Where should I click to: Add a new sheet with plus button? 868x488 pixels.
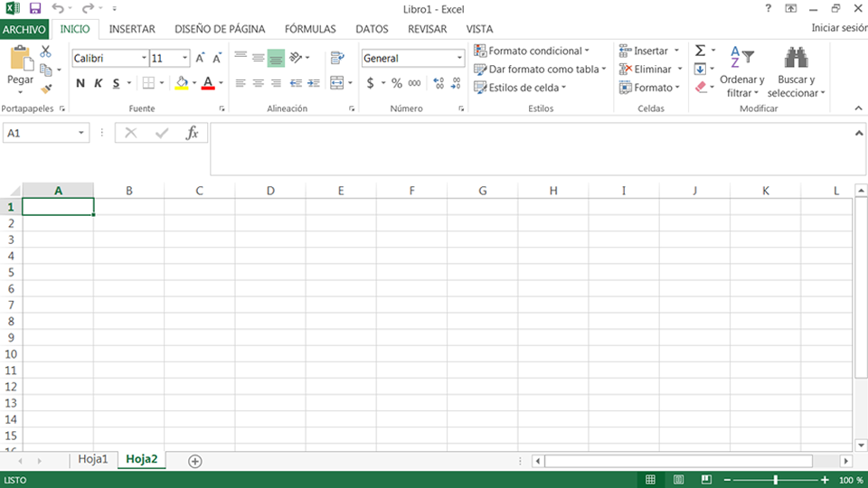pyautogui.click(x=195, y=461)
